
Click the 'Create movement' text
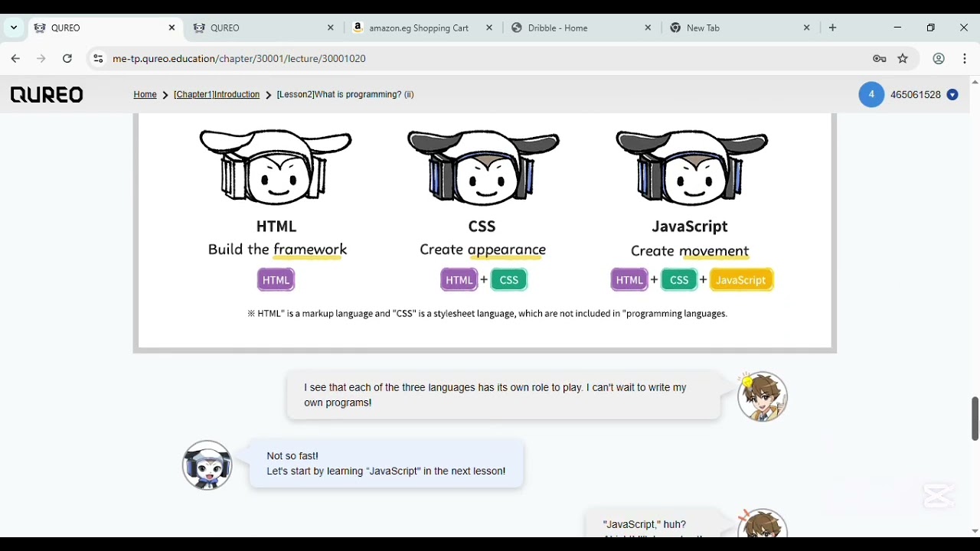pos(690,251)
